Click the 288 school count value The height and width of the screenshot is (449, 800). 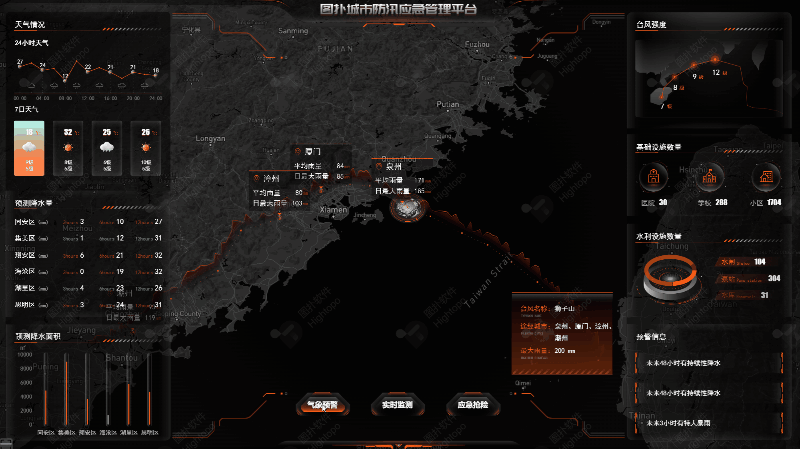pos(721,203)
